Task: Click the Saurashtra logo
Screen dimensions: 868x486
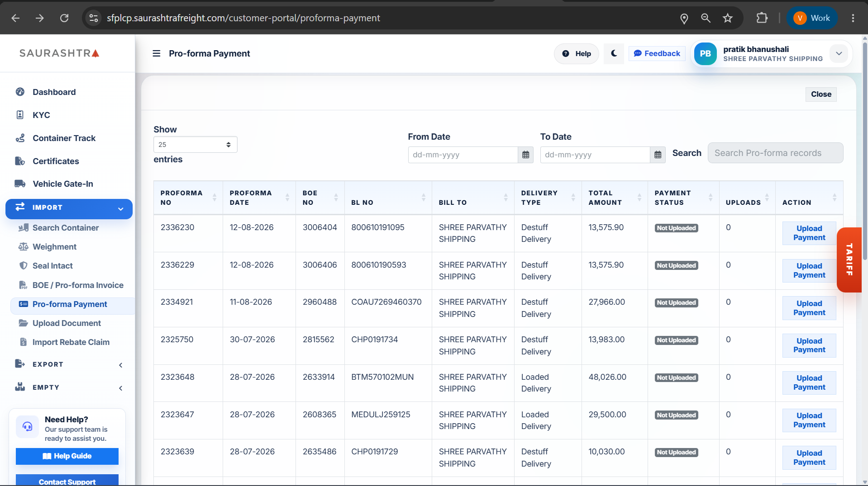Action: point(59,53)
